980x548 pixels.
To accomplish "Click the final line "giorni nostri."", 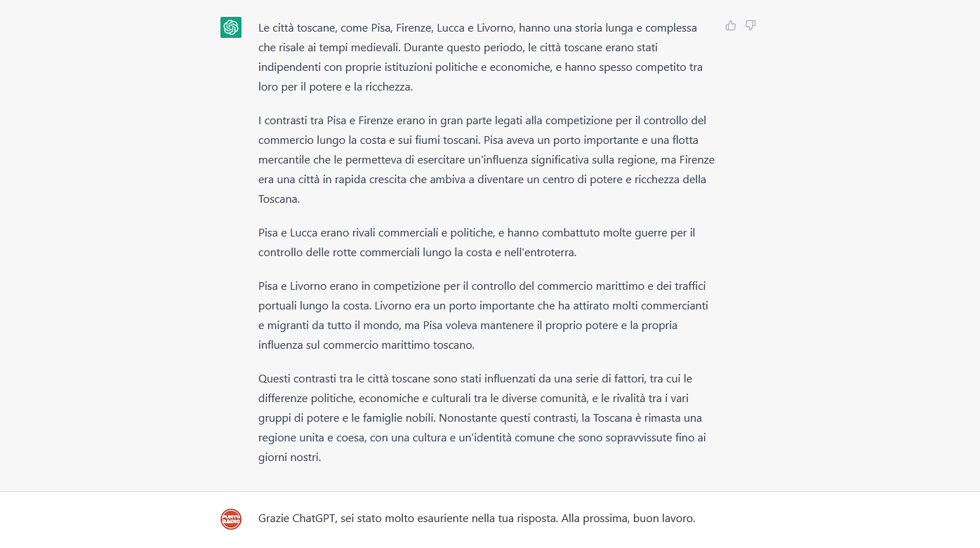I will click(x=289, y=457).
